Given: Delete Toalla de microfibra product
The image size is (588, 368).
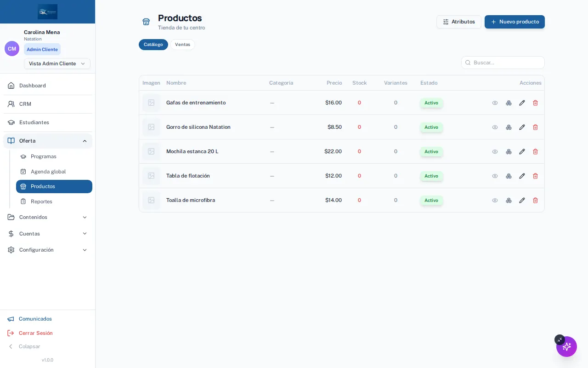Looking at the screenshot, I should [535, 200].
